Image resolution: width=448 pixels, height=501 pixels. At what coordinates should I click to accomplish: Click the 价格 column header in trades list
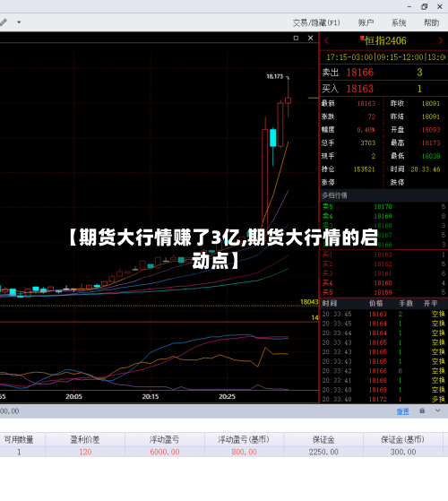[x=375, y=303]
